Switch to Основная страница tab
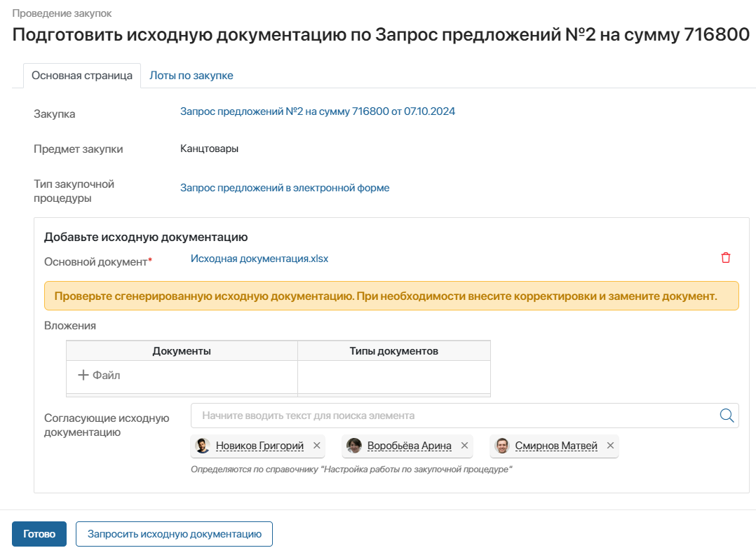This screenshot has height=555, width=756. tap(82, 76)
